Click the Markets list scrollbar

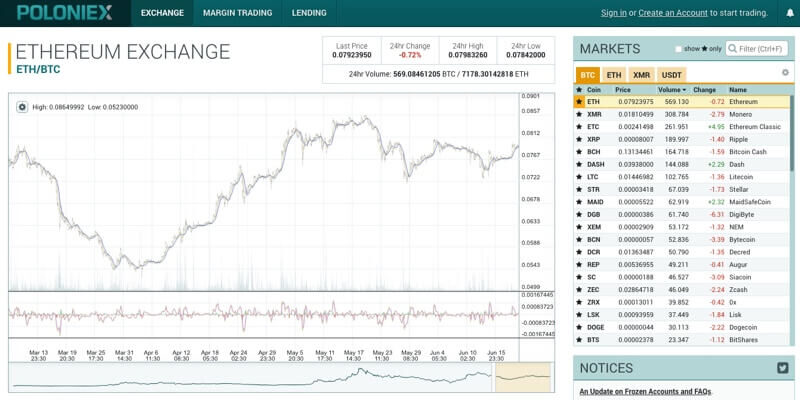tap(792, 133)
